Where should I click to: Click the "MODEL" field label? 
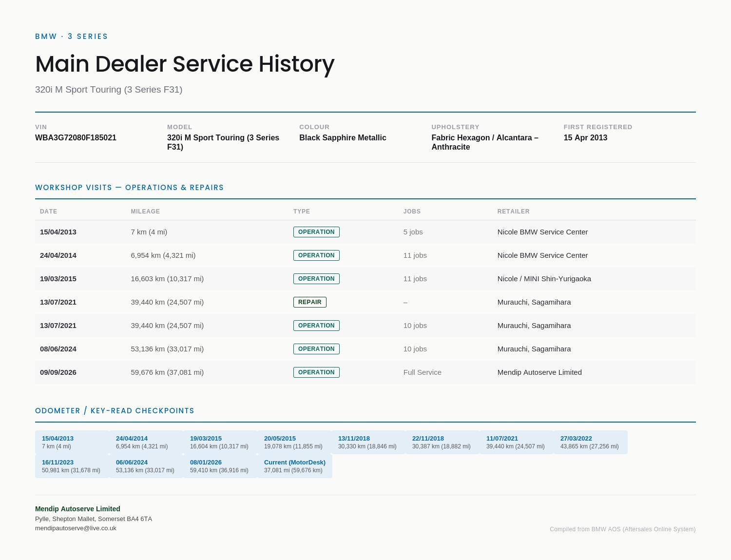click(x=180, y=127)
